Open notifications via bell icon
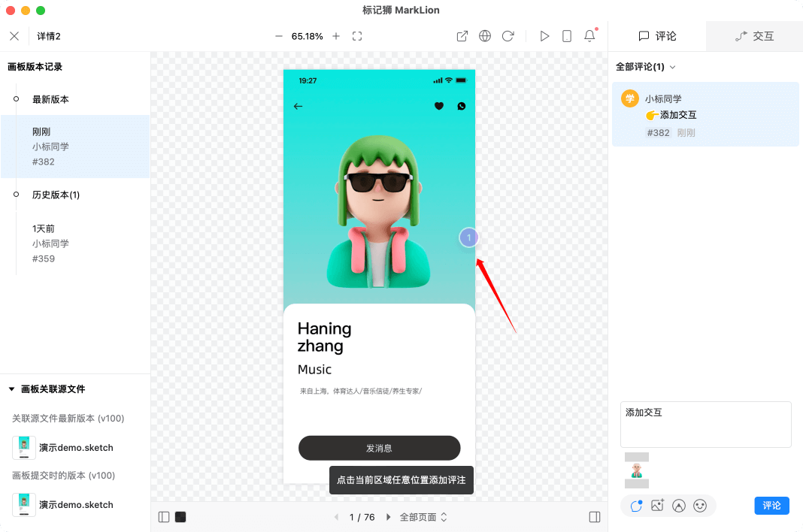The height and width of the screenshot is (532, 803). click(x=589, y=35)
